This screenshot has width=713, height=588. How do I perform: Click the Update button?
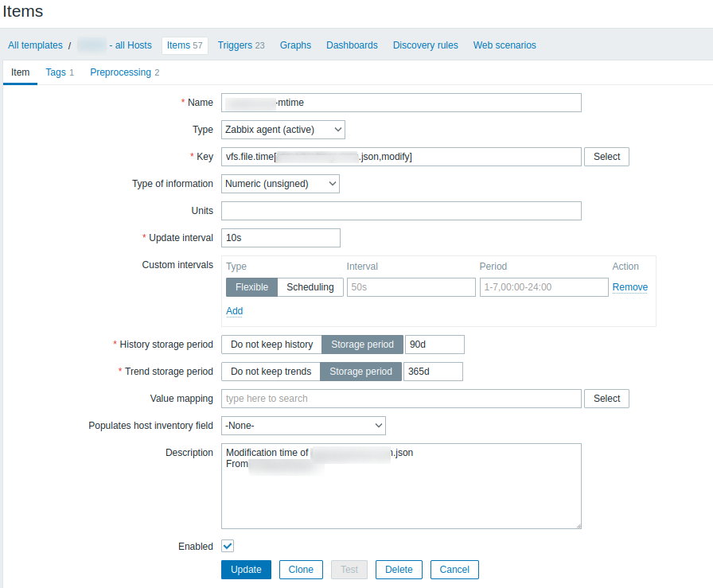point(246,570)
